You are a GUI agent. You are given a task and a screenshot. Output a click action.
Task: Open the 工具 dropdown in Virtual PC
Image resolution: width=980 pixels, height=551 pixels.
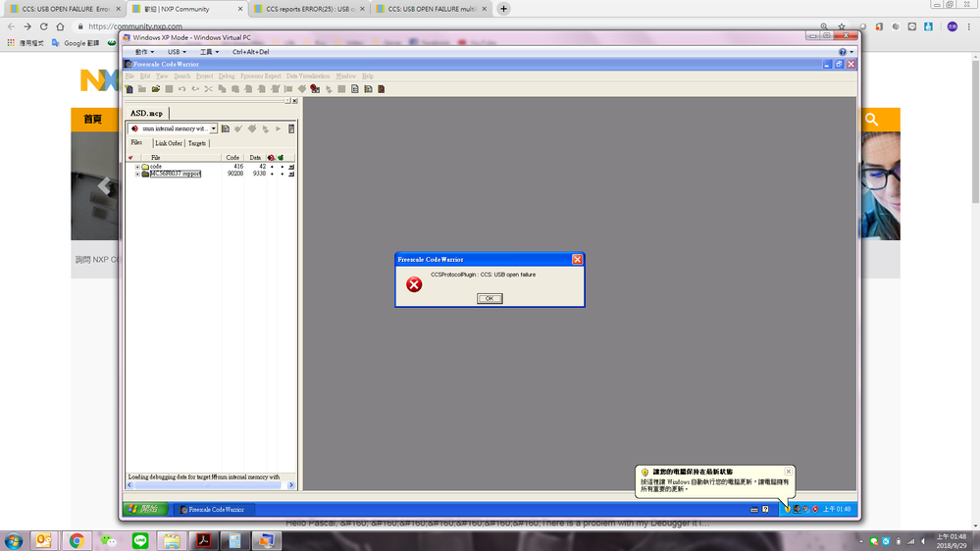[209, 52]
